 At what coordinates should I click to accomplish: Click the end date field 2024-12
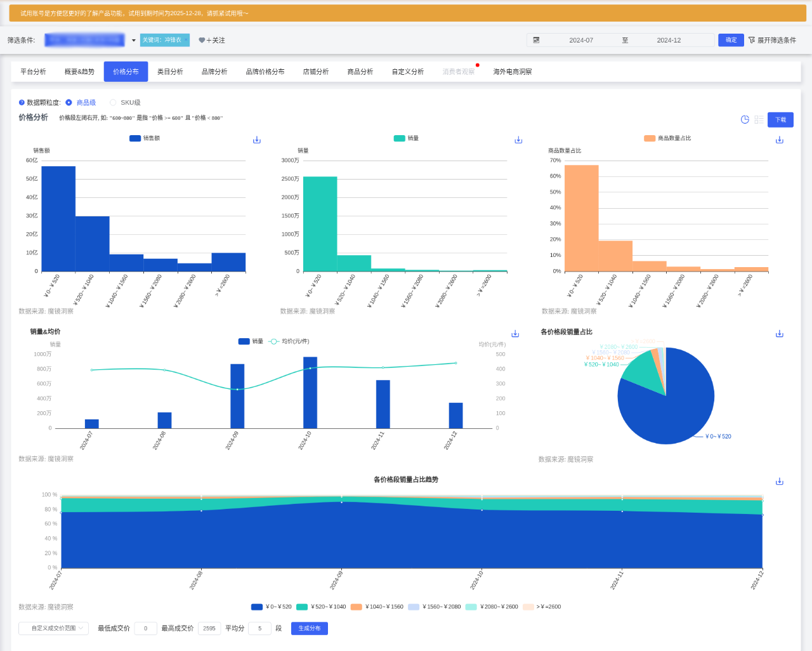tap(669, 40)
